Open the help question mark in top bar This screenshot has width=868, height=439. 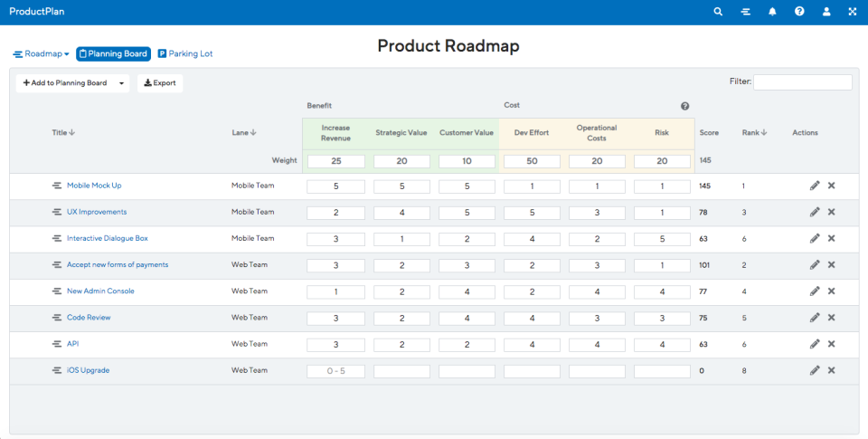click(799, 11)
